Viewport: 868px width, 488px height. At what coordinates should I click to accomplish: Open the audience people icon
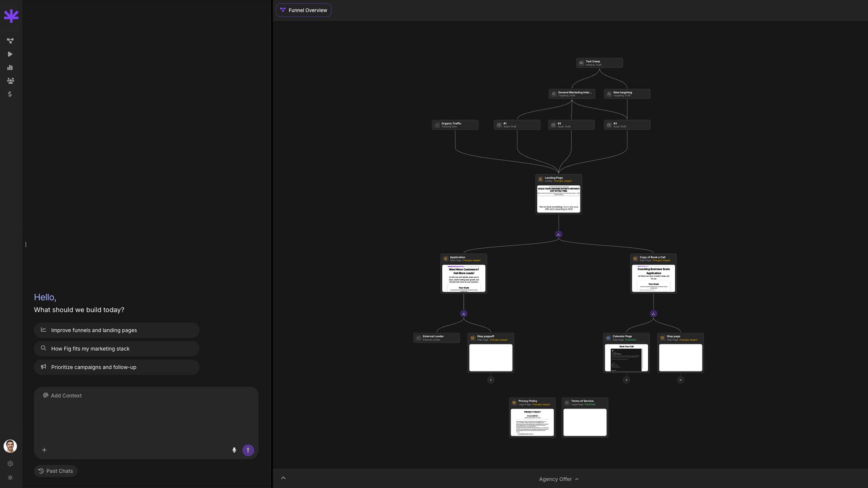(10, 81)
